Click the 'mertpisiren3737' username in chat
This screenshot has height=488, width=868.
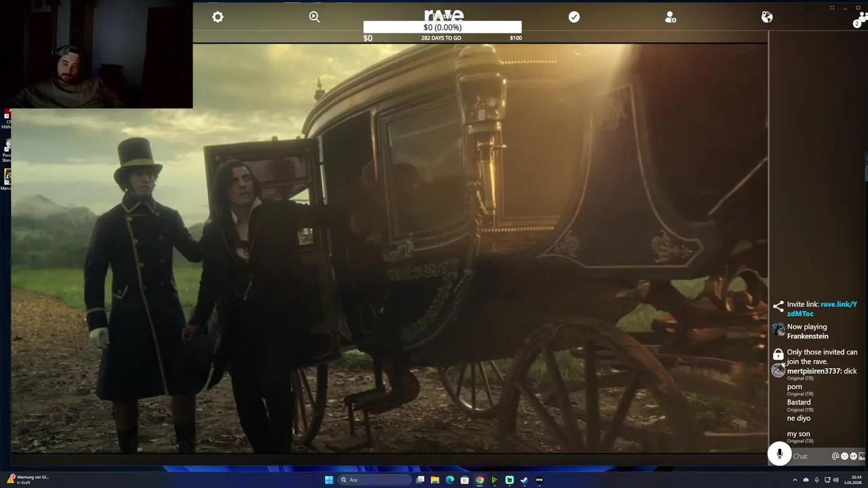[814, 371]
